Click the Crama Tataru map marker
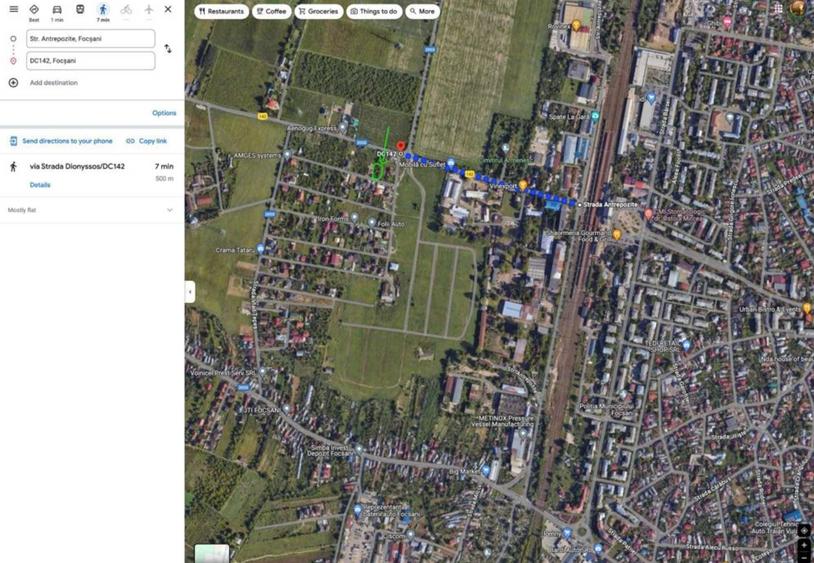Screen dimensions: 814x563 pos(261,249)
